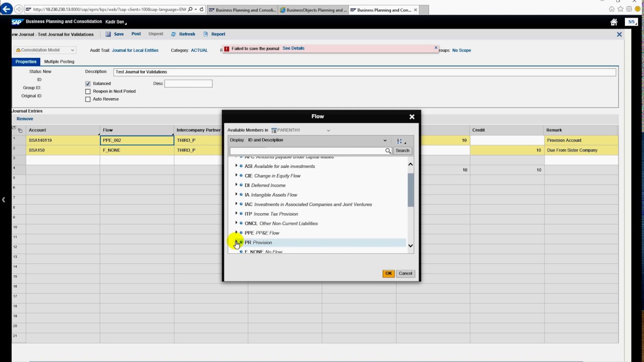Expand the IA Intangible Assets node
644x362 pixels.
(236, 195)
